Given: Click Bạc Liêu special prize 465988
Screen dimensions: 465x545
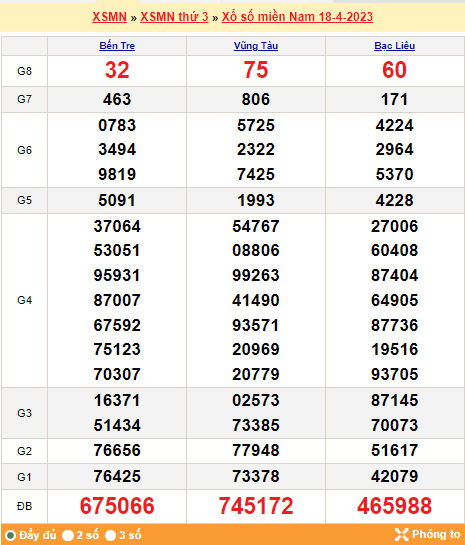Looking at the screenshot, I should pos(394,506).
